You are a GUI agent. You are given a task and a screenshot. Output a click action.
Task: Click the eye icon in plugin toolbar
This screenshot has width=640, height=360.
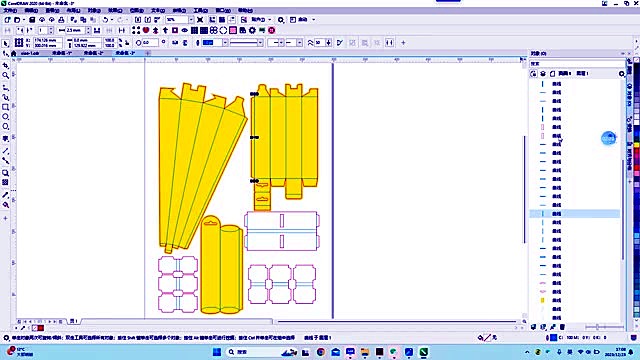click(x=184, y=30)
